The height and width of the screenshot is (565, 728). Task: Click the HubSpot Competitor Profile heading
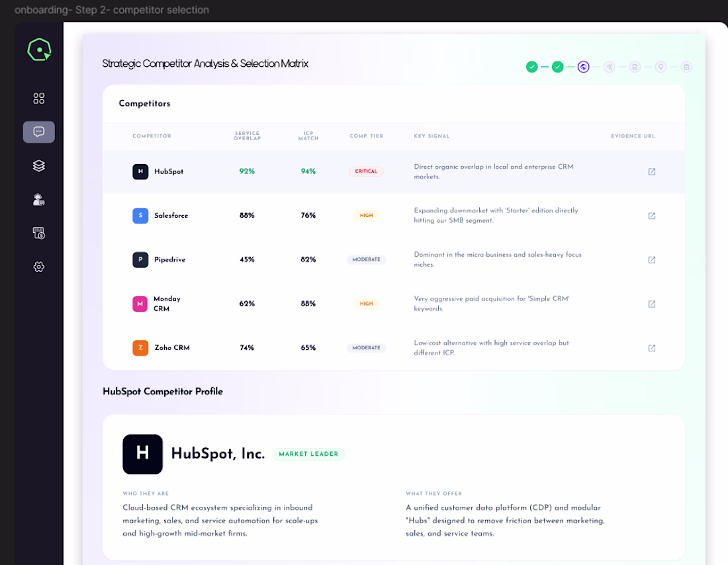163,392
